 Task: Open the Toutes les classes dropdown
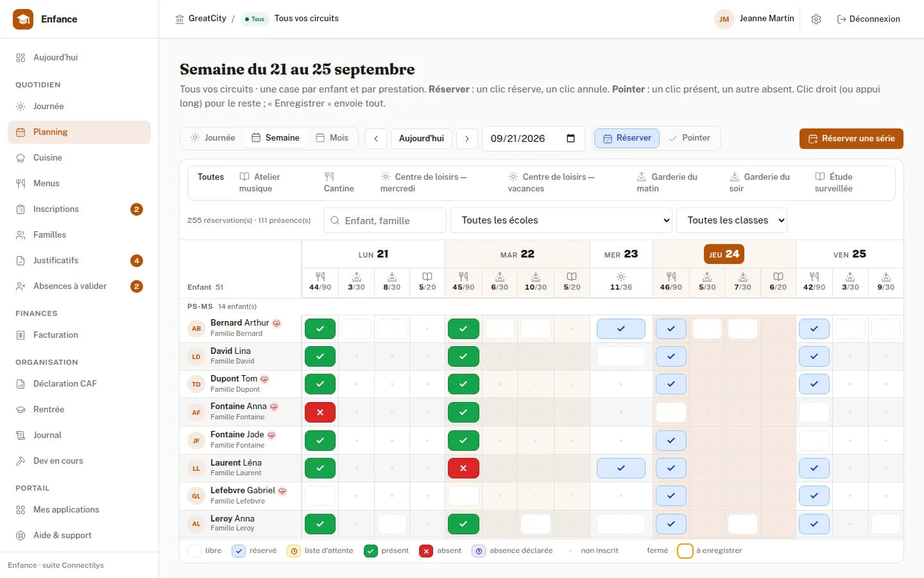tap(732, 220)
